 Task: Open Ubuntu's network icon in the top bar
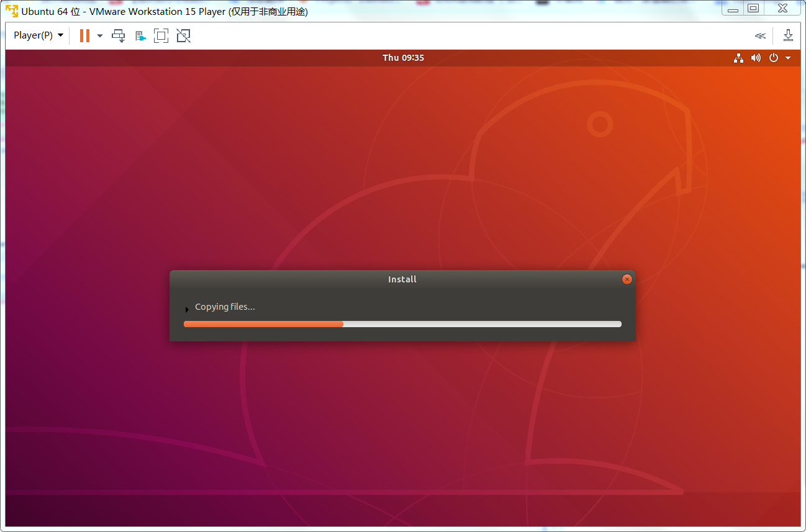[x=738, y=57]
